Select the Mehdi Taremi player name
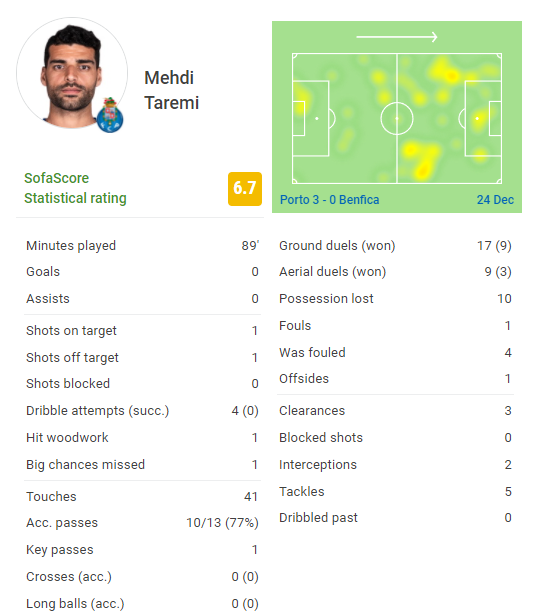The height and width of the screenshot is (616, 536). 172,90
